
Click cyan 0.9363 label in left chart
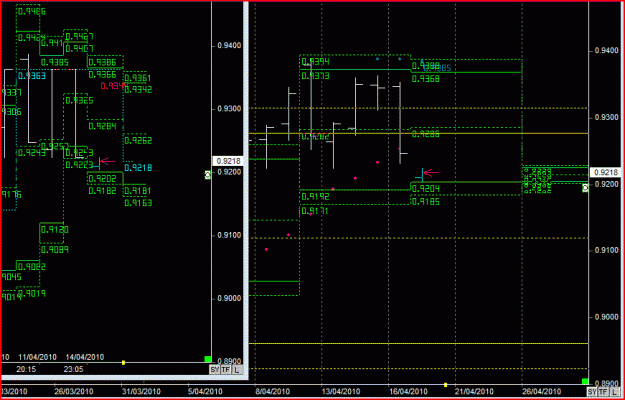pos(30,75)
